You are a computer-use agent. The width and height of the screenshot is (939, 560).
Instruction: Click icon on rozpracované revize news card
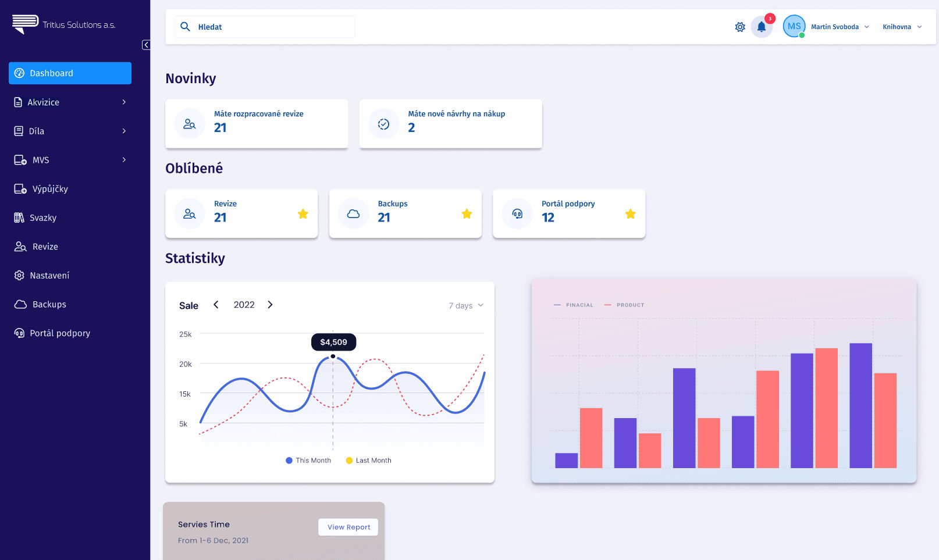(190, 124)
